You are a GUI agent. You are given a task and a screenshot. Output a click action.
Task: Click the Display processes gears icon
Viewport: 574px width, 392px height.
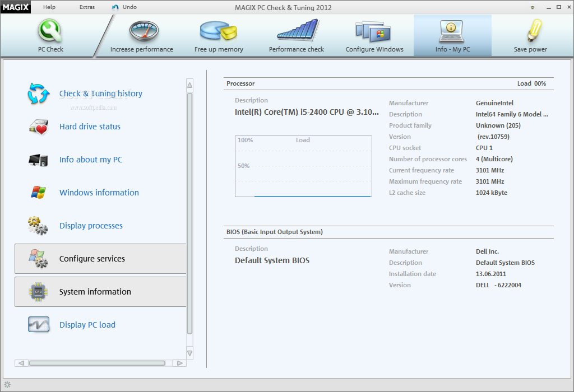38,226
